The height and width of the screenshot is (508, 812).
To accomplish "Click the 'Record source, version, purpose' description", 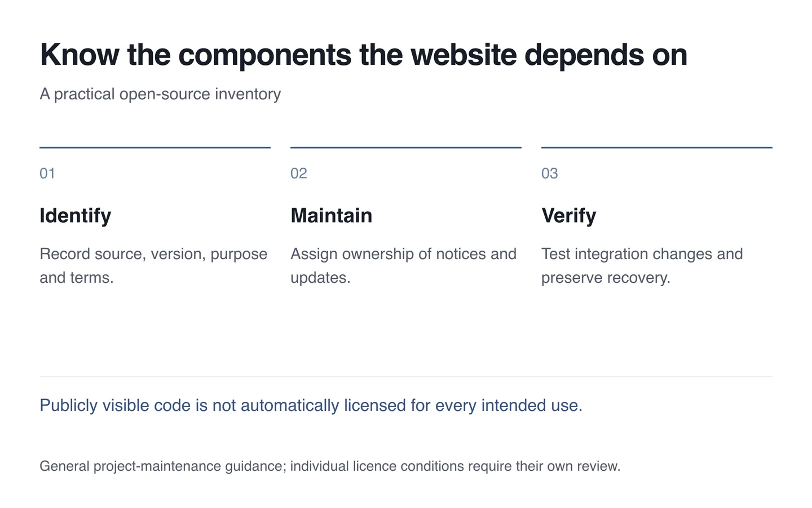I will (153, 266).
